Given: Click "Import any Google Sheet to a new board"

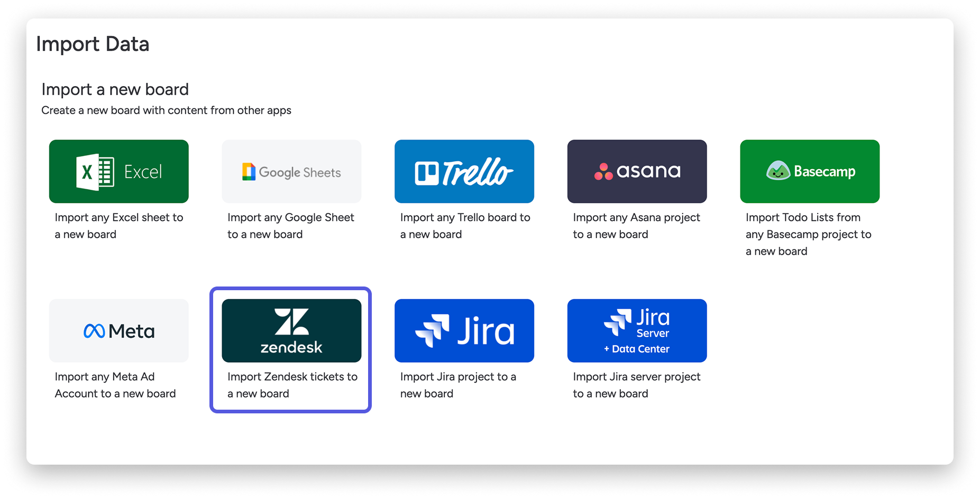Looking at the screenshot, I should [x=291, y=226].
